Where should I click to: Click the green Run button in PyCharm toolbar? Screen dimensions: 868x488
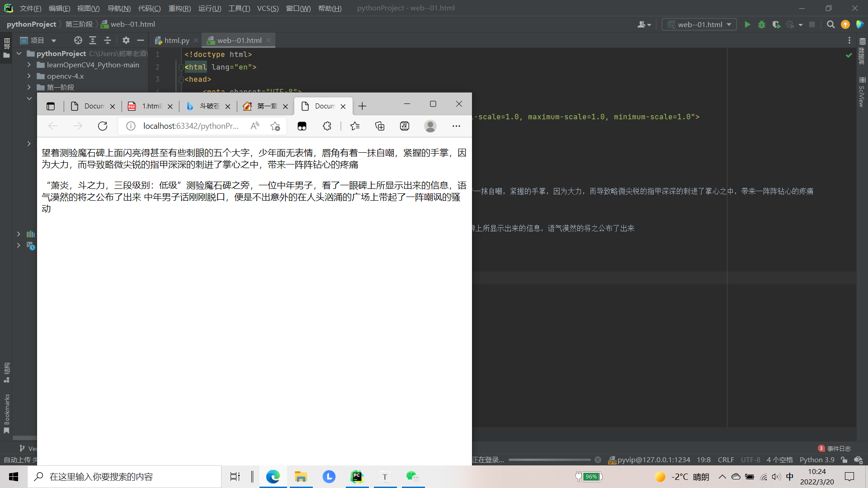tap(747, 24)
